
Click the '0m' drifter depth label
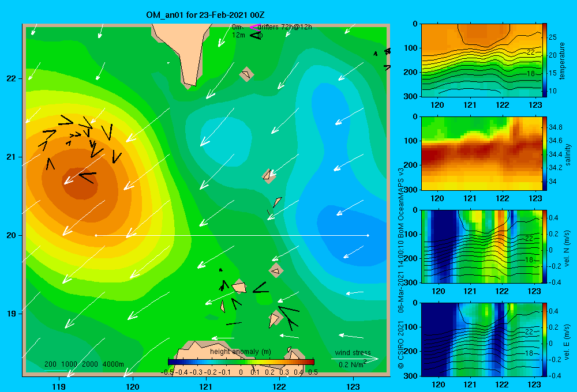point(237,27)
